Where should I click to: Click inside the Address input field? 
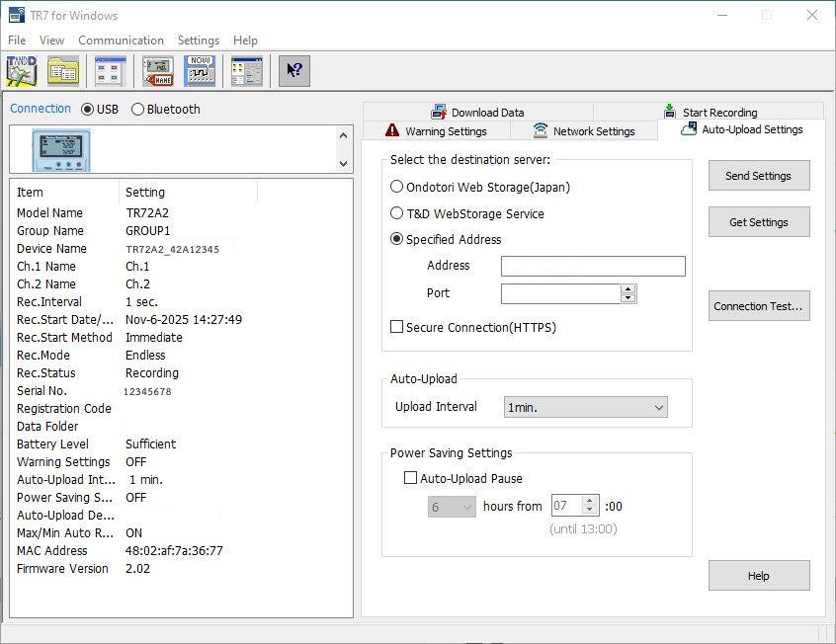(x=592, y=266)
